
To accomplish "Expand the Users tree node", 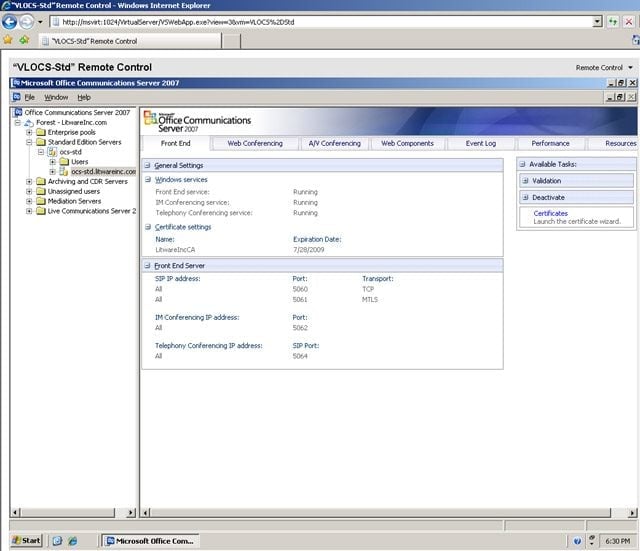I will pyautogui.click(x=53, y=162).
